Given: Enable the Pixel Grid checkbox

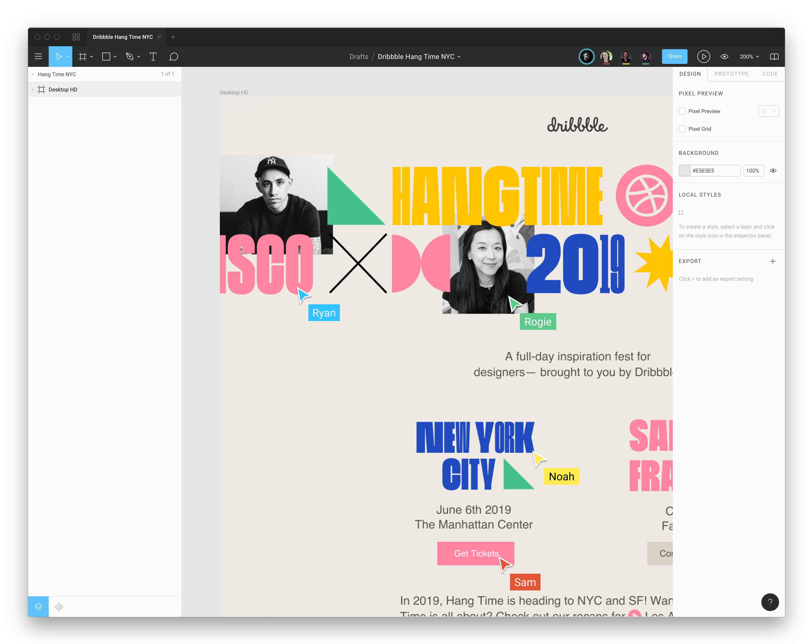Looking at the screenshot, I should 682,129.
